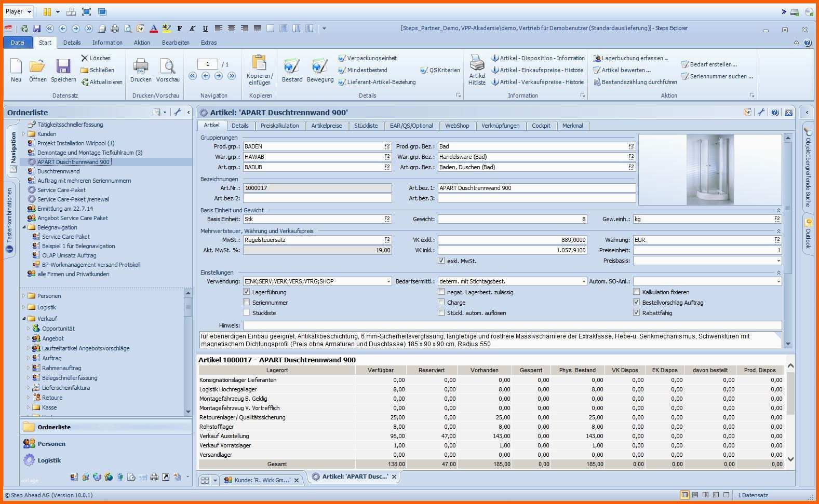Click the Kopieren/einfügen clipboard icon
819x504 pixels.
pos(259,63)
